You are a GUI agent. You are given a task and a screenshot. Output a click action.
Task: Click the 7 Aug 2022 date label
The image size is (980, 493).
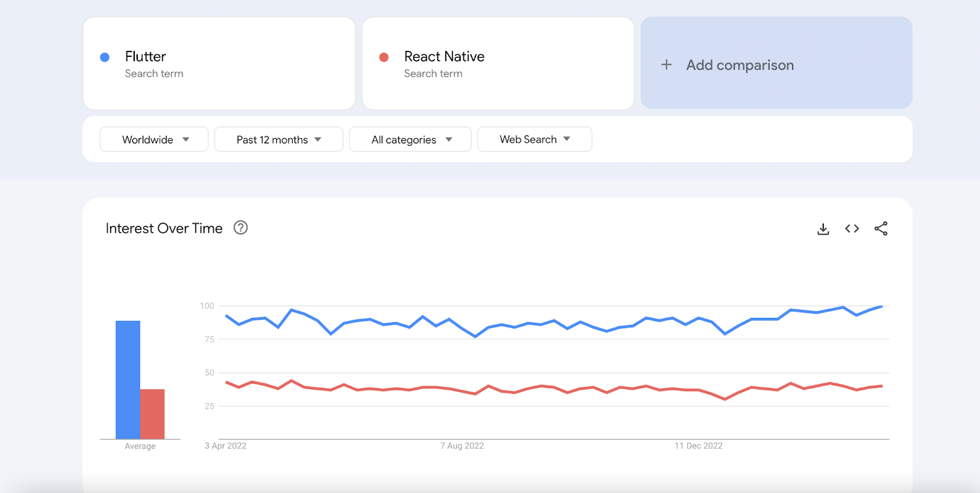click(x=462, y=446)
